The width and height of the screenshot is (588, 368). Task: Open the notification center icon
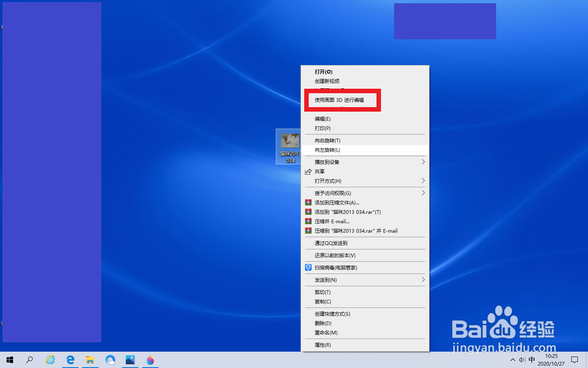click(575, 360)
